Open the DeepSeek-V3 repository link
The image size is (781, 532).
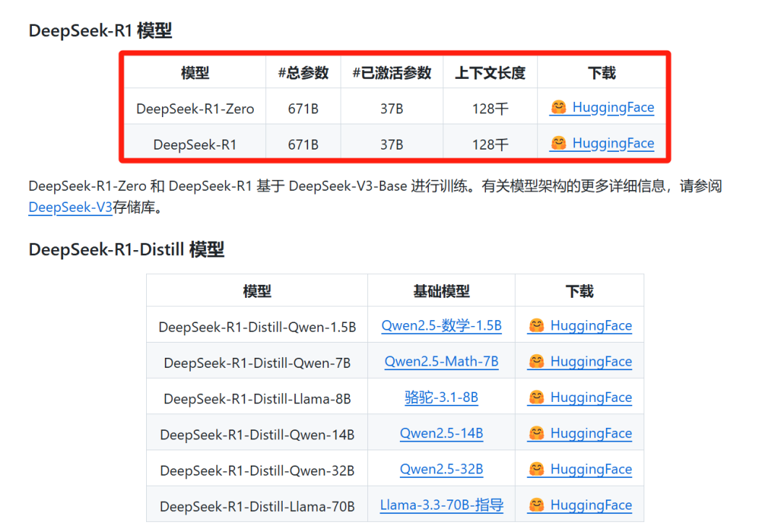71,207
